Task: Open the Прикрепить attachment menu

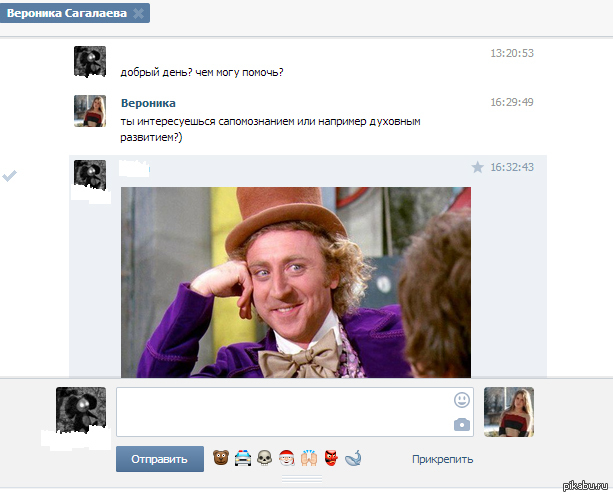Action: tap(442, 460)
